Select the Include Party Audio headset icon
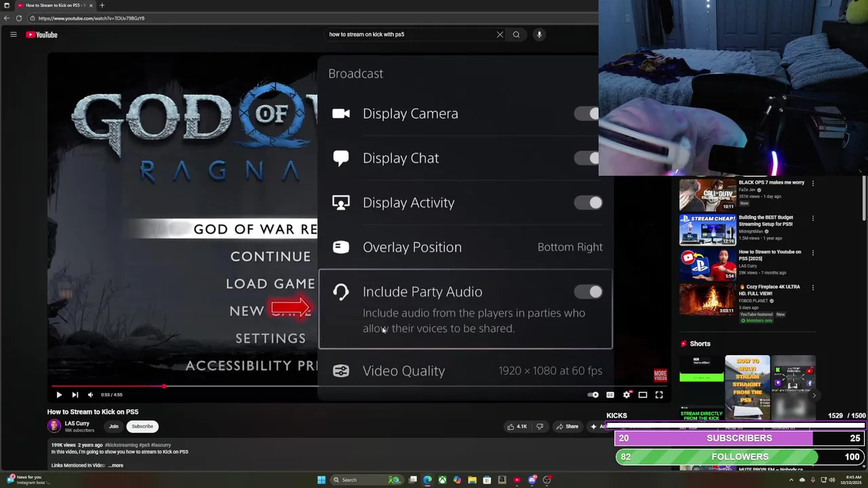 (x=341, y=291)
